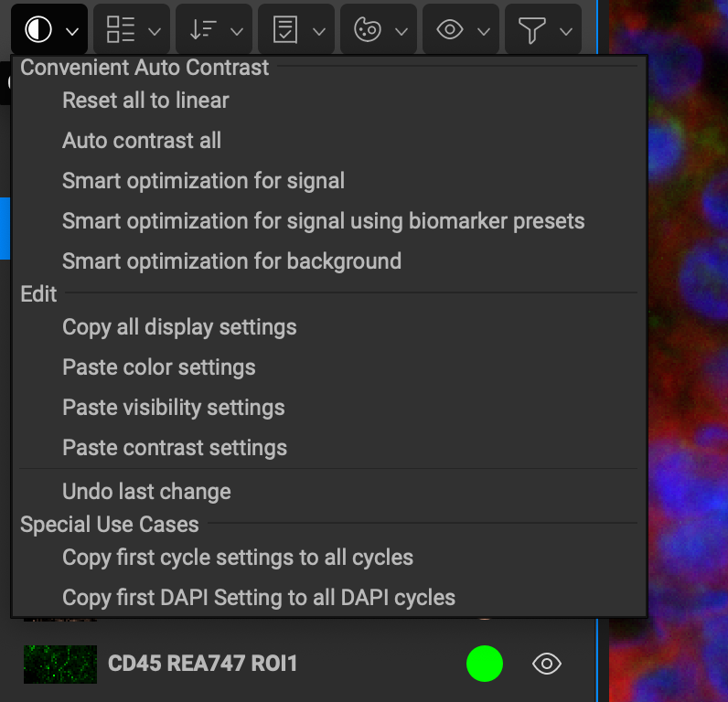Expand the list layout dropdown arrow
This screenshot has height=702, width=728.
155,32
